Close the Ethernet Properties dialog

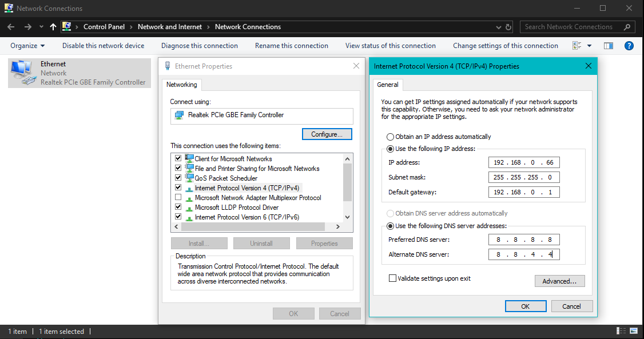pos(356,66)
